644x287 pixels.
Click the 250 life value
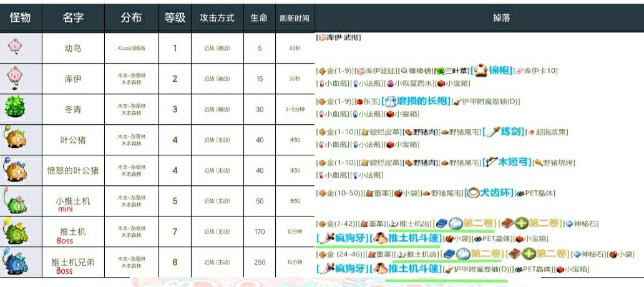point(260,263)
